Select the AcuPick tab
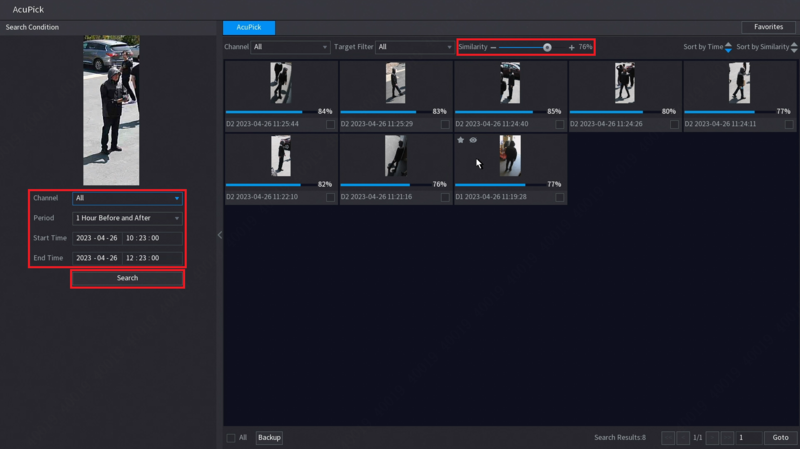The image size is (800, 449). point(249,27)
